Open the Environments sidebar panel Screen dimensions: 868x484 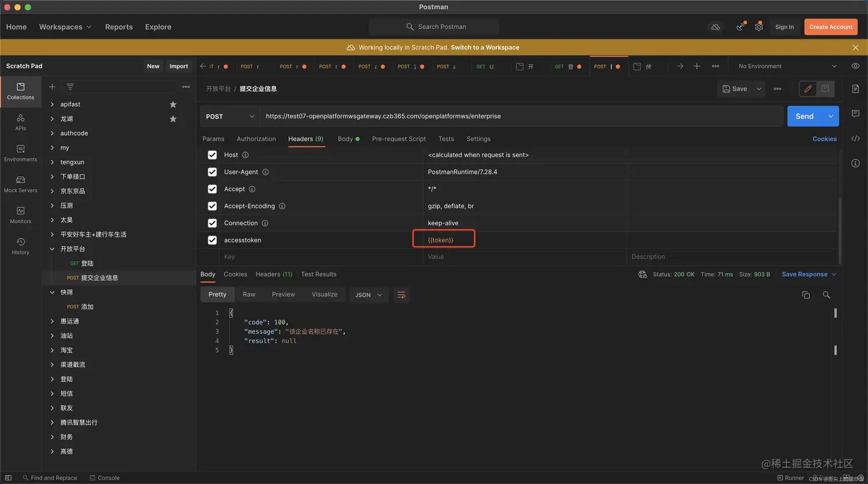(21, 153)
